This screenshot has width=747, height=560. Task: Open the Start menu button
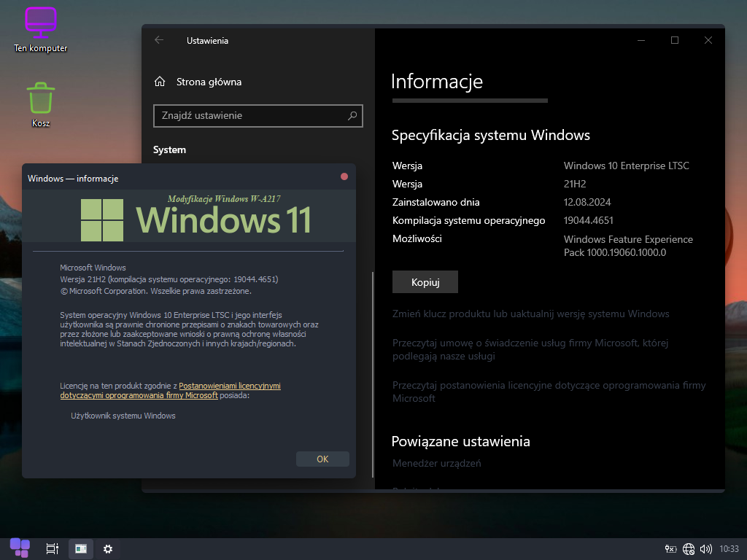coord(20,548)
